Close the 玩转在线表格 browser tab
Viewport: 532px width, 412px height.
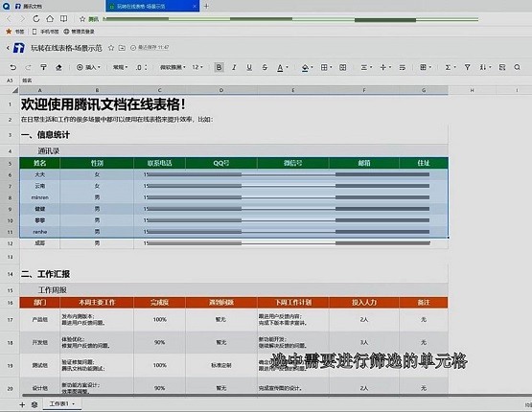coord(195,6)
